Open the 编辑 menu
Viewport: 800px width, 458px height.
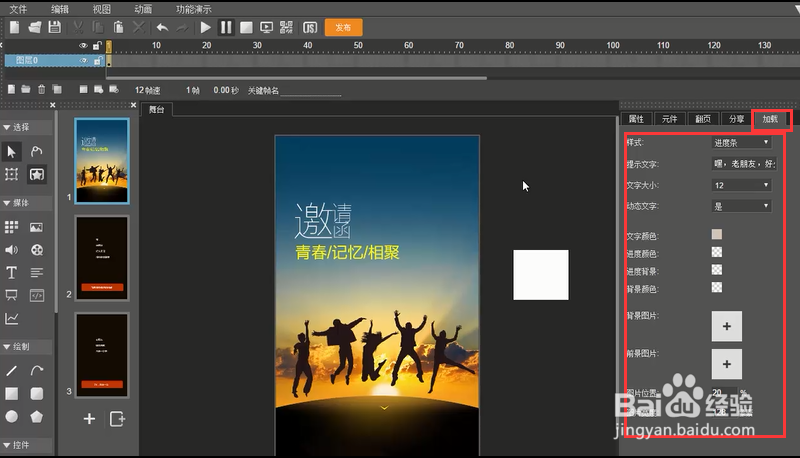click(x=60, y=9)
